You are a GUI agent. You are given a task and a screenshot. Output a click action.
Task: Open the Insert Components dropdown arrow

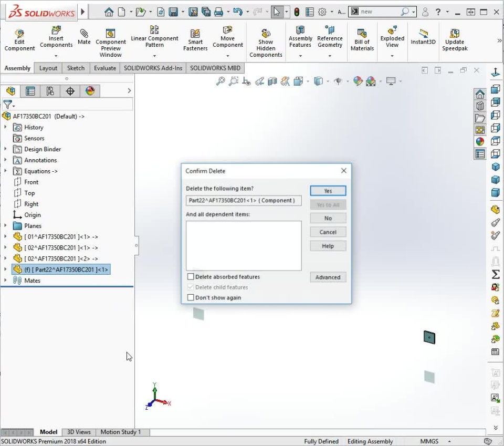[56, 56]
